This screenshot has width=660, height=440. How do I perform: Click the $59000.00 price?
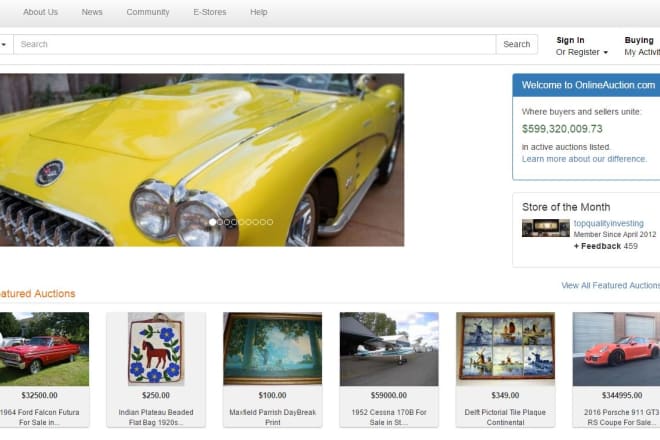pyautogui.click(x=389, y=395)
